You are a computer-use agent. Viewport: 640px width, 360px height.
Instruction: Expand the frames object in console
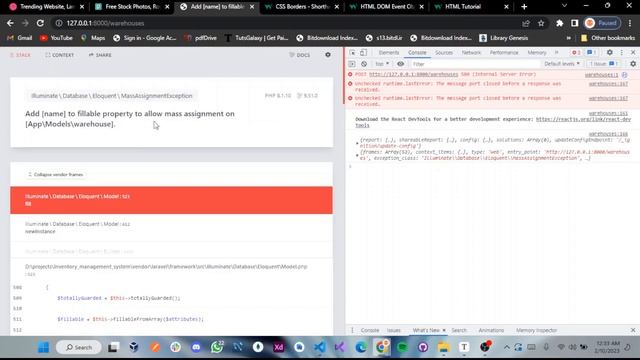(x=357, y=155)
